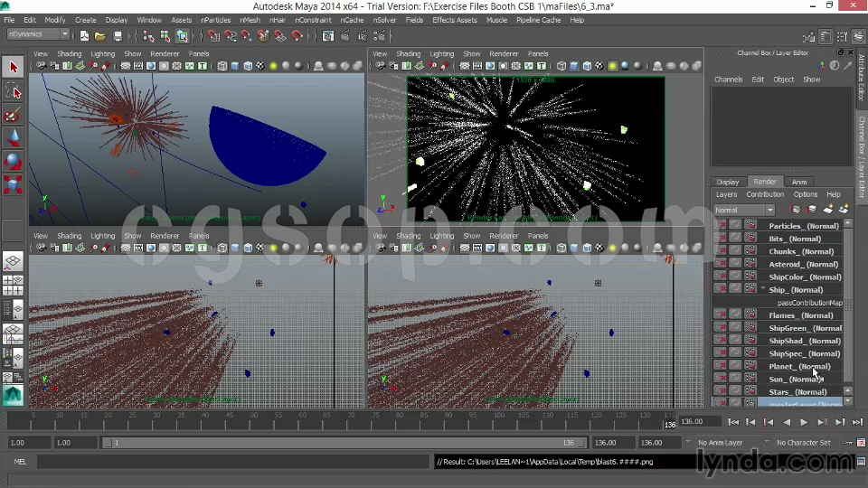Click Select by hierarchy icon
Viewport: 868px width, 488px height.
pos(148,36)
